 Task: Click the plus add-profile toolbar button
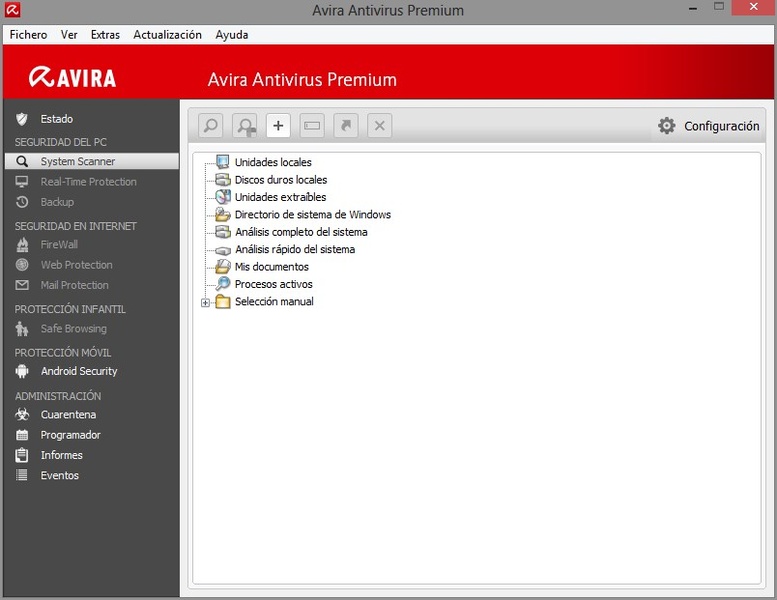coord(278,125)
